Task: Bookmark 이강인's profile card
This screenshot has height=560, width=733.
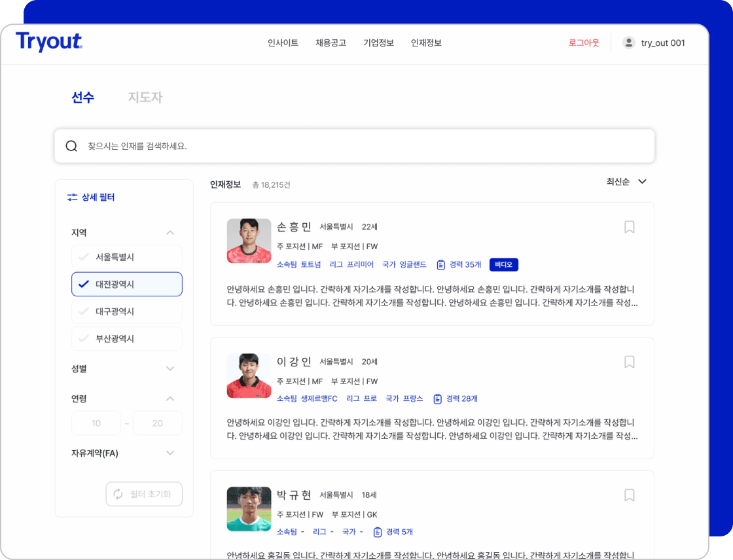Action: point(629,362)
